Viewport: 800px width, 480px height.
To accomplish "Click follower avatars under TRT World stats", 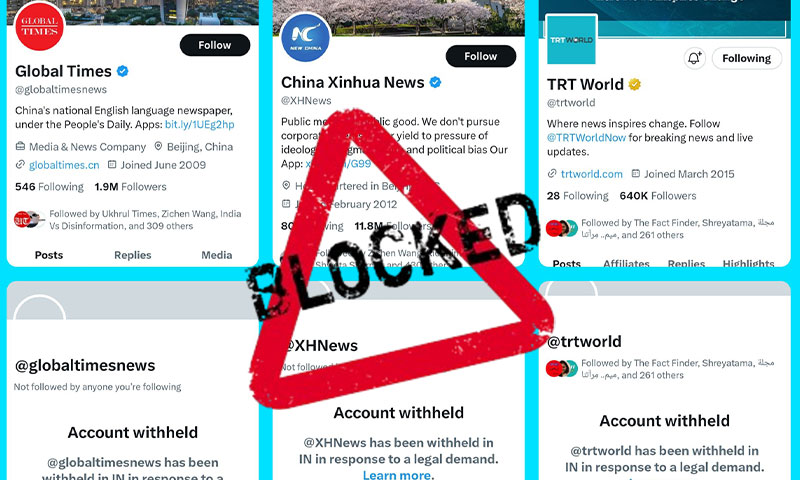I will (x=561, y=228).
